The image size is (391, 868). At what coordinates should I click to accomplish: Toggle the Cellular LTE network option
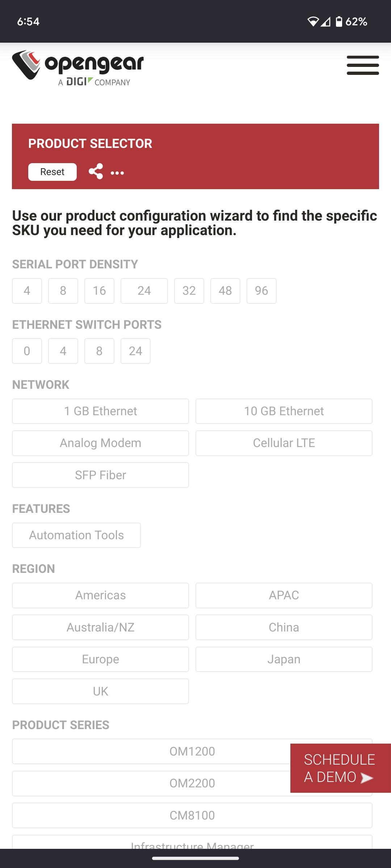[x=284, y=443]
